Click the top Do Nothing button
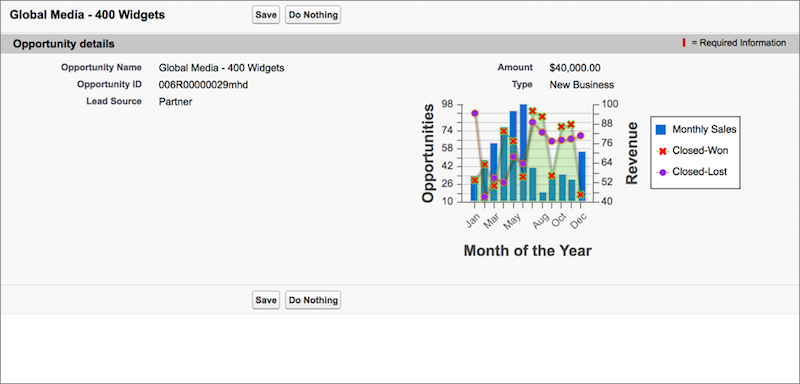The height and width of the screenshot is (384, 800). (x=313, y=15)
